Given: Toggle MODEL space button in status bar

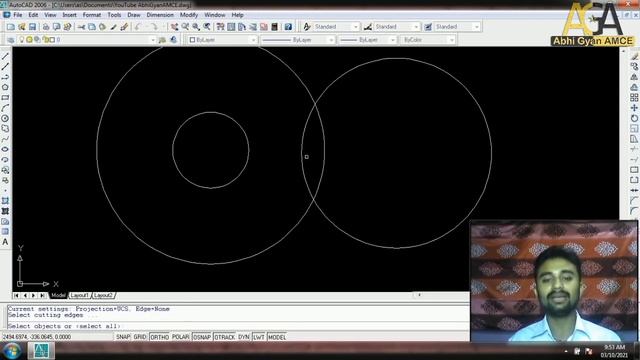Looking at the screenshot, I should pos(277,337).
